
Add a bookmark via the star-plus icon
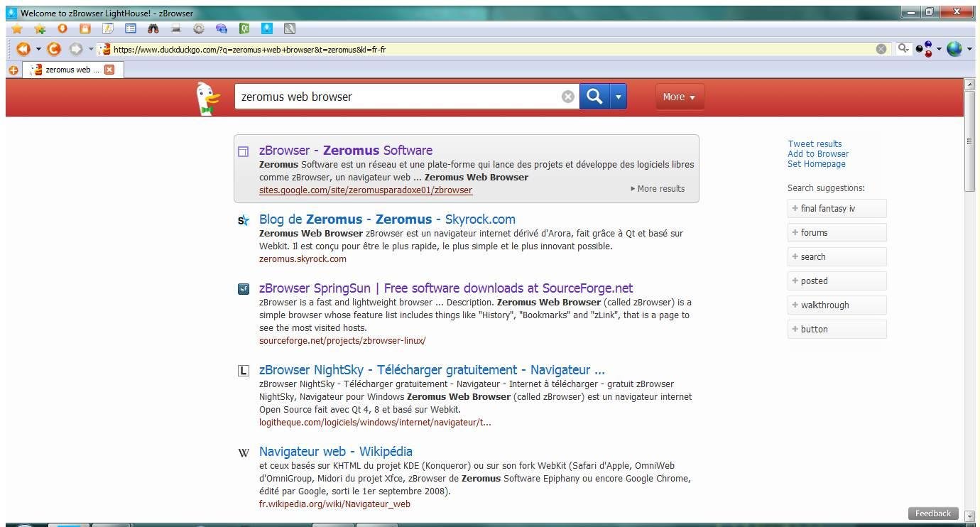pos(40,28)
